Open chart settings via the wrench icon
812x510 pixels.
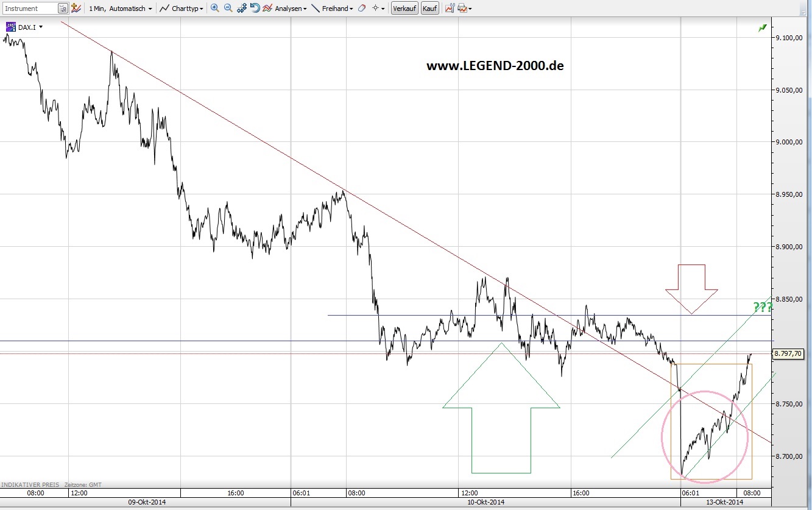449,8
